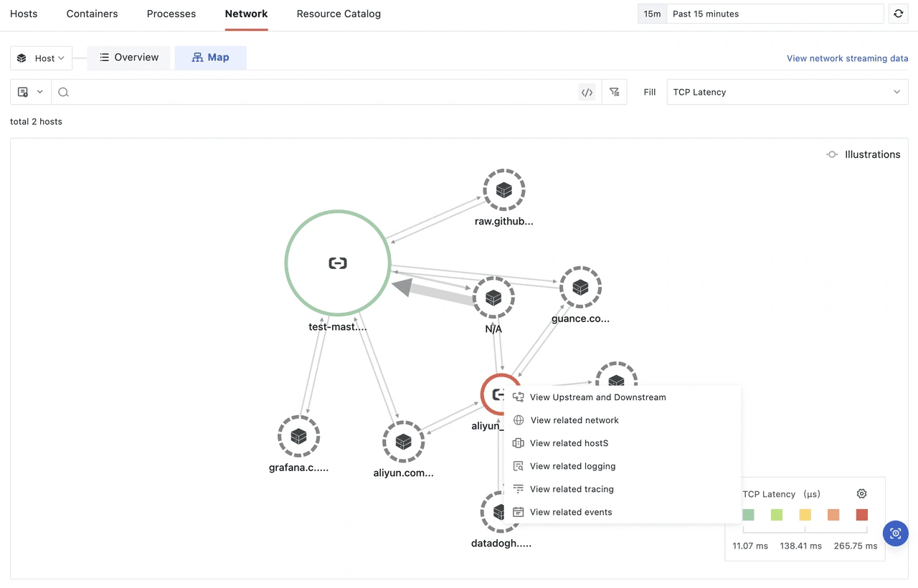
Task: Click the raw.github node icon
Action: [x=504, y=190]
